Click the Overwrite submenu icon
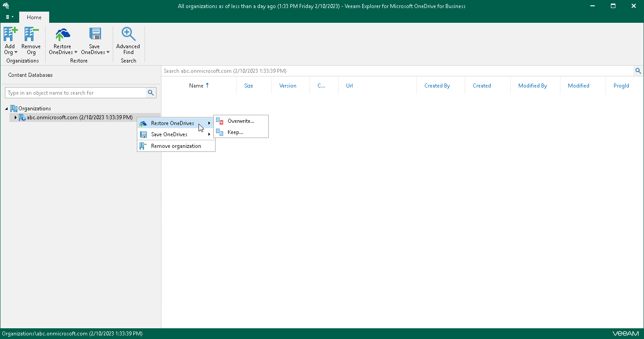Image resolution: width=644 pixels, height=339 pixels. click(220, 121)
